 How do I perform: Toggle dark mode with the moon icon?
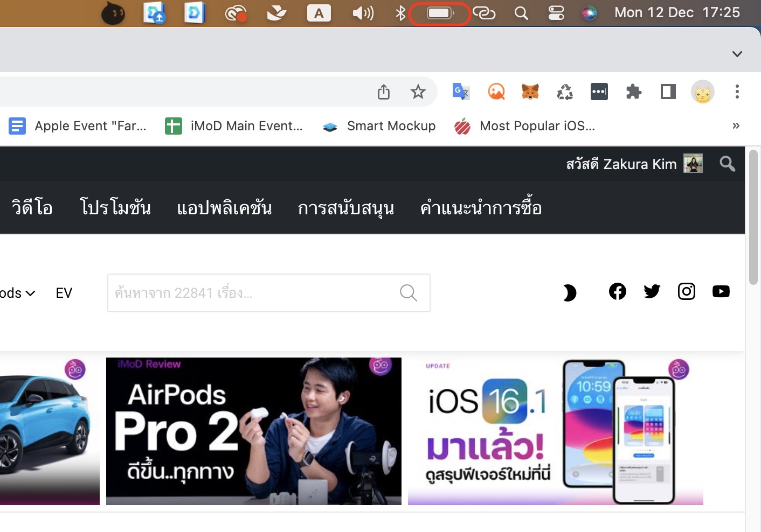570,293
